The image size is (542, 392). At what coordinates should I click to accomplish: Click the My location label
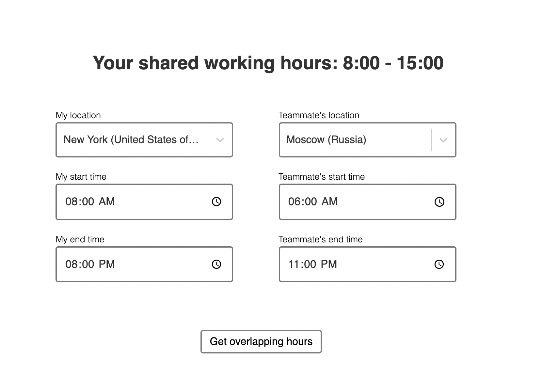tap(78, 115)
